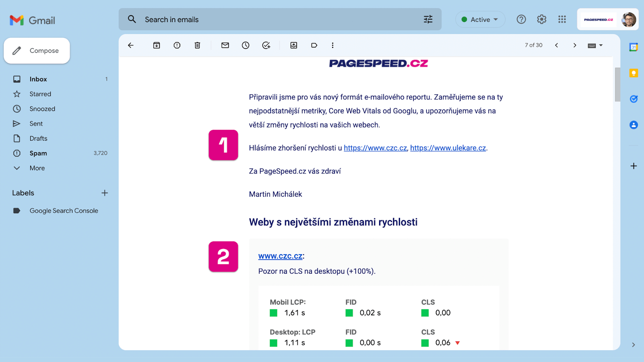Image resolution: width=644 pixels, height=362 pixels.
Task: Open the Help question mark icon
Action: coord(521,19)
